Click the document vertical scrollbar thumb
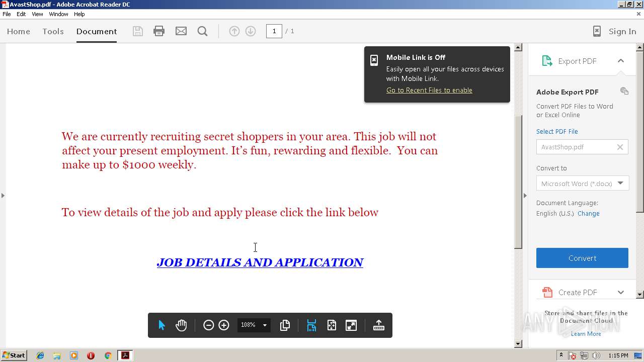Screen dimensions: 644x362 [x=518, y=182]
